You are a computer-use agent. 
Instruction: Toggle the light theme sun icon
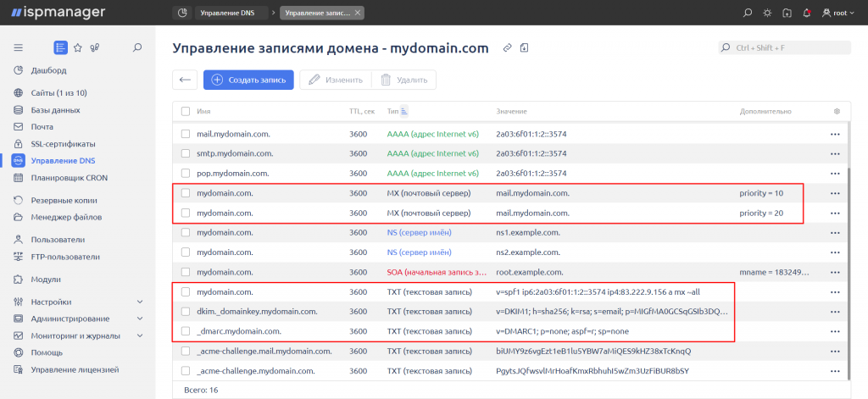(x=766, y=13)
